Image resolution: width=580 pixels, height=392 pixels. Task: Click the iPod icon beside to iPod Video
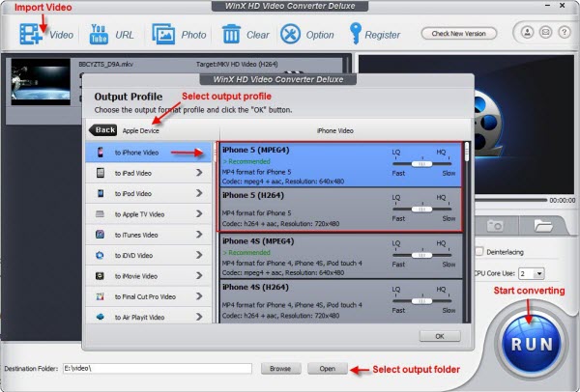(x=101, y=193)
